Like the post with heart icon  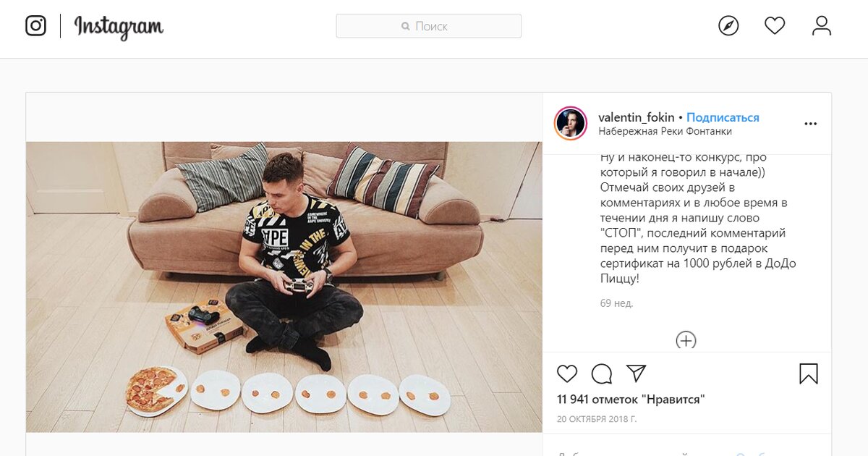pos(567,373)
